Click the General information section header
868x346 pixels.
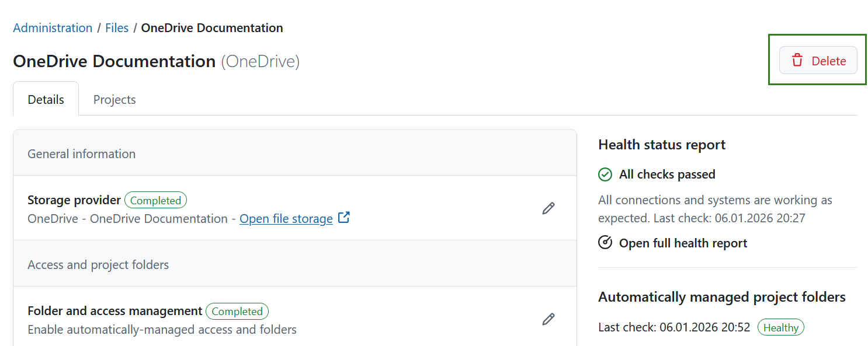(81, 153)
